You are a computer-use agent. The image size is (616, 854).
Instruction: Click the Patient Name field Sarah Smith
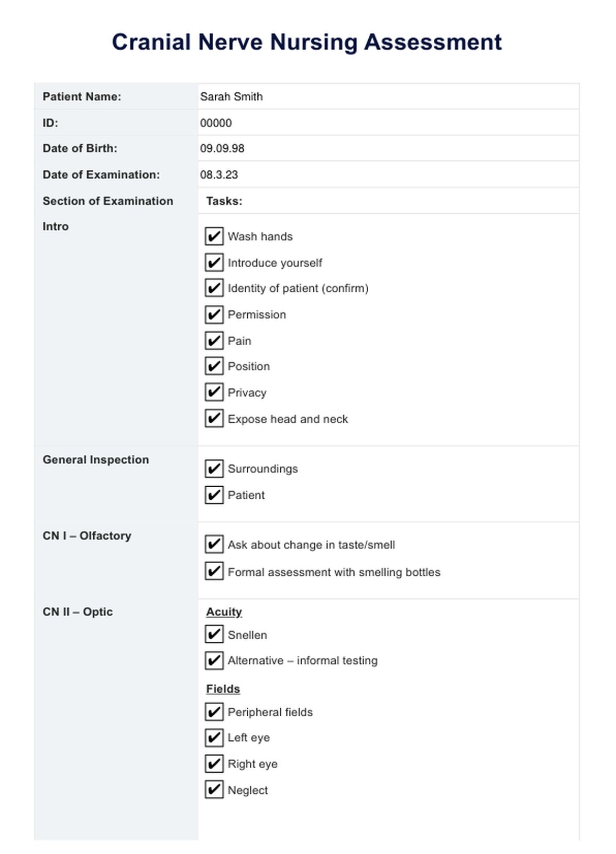coord(388,96)
